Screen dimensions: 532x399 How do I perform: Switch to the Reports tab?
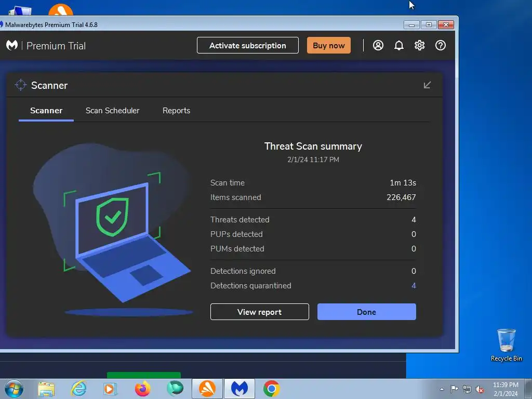176,111
